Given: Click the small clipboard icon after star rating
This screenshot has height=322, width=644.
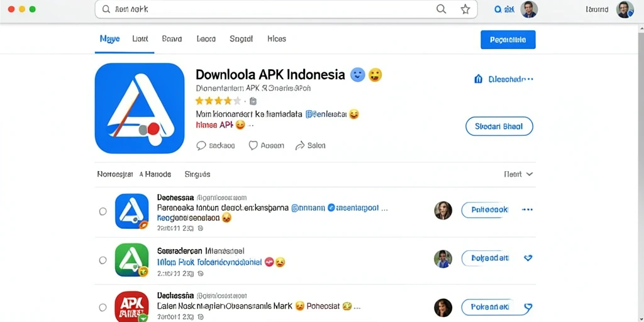Looking at the screenshot, I should pyautogui.click(x=253, y=101).
